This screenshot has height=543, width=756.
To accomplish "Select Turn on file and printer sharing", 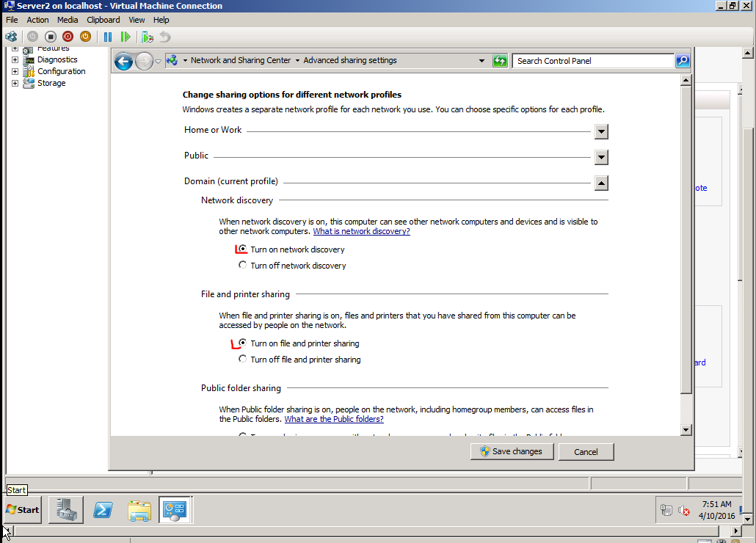I will click(x=242, y=343).
